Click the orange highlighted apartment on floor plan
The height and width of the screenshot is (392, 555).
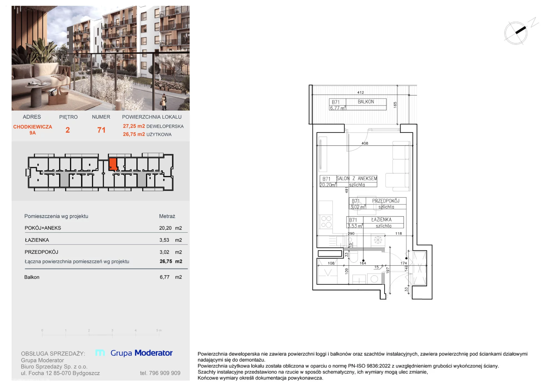pos(113,164)
